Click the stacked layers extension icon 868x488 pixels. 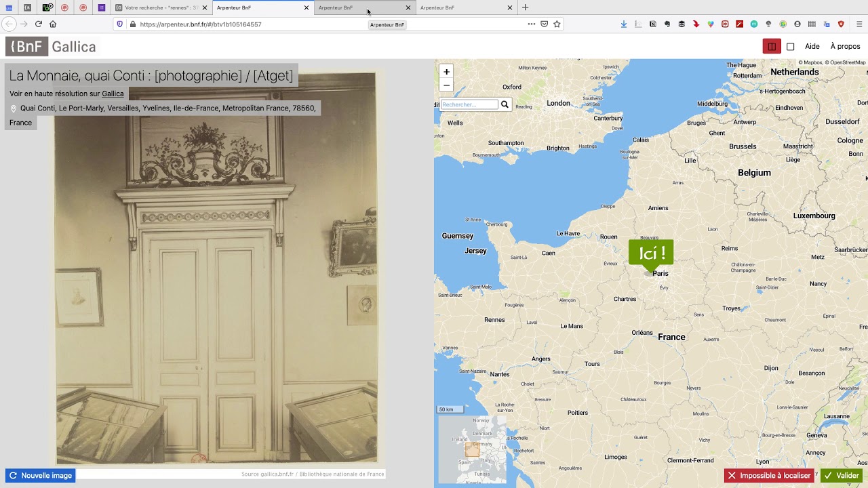(682, 24)
